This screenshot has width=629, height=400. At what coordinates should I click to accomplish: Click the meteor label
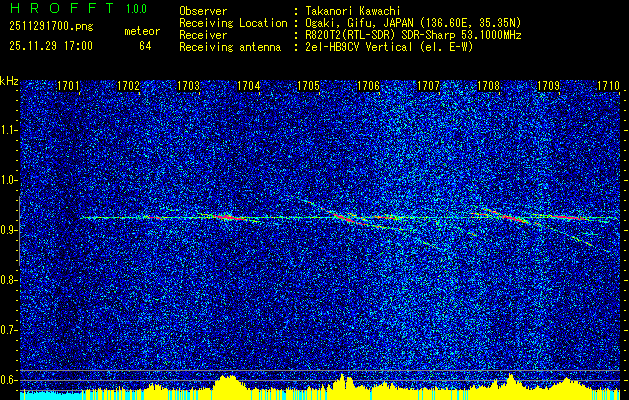tap(142, 31)
